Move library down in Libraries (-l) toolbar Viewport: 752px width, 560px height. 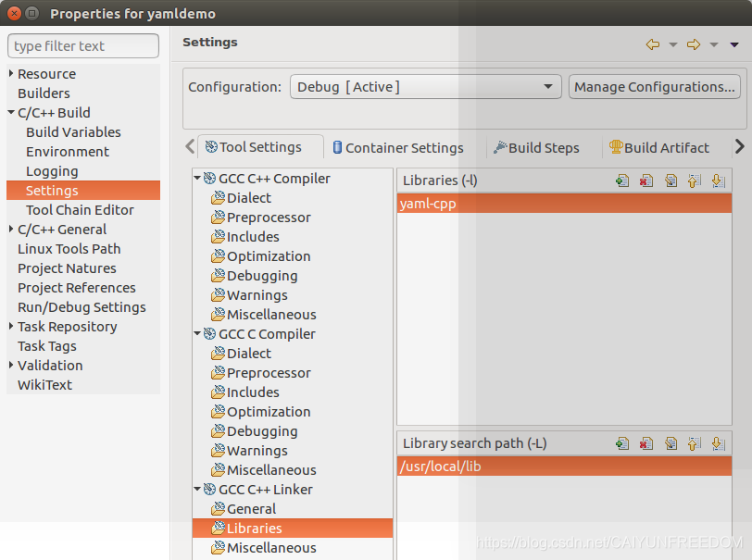(x=718, y=180)
